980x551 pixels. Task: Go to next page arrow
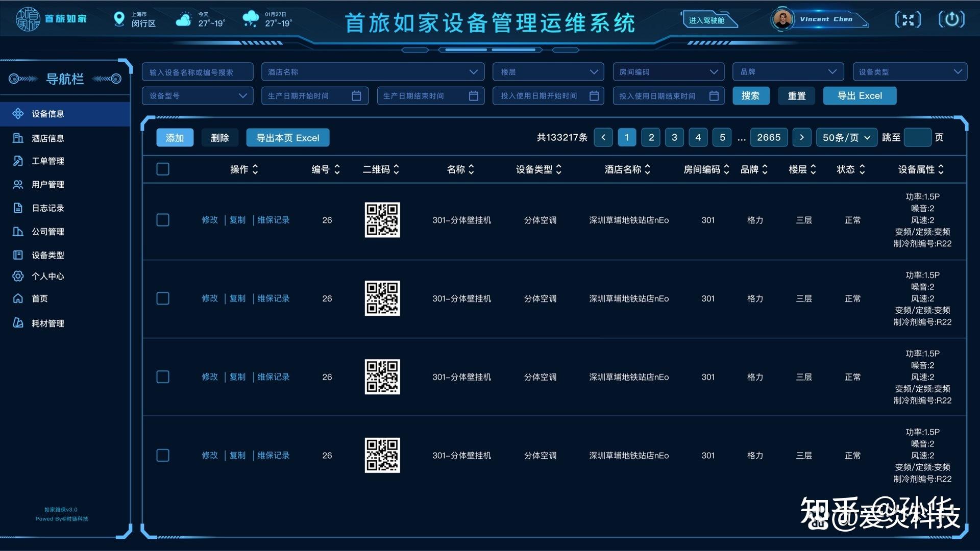tap(802, 137)
